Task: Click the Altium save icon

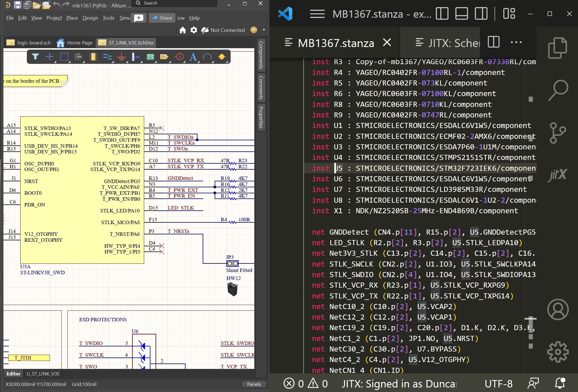Action: 18,5
